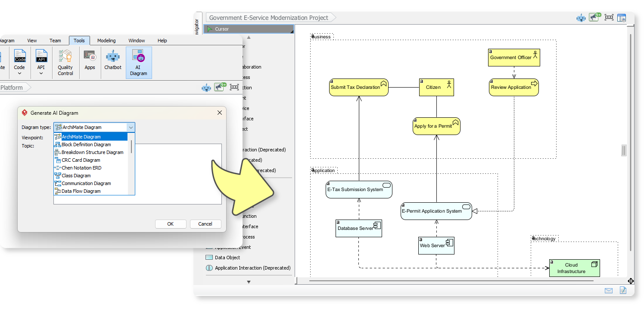Click the Code generation icon

[x=19, y=59]
